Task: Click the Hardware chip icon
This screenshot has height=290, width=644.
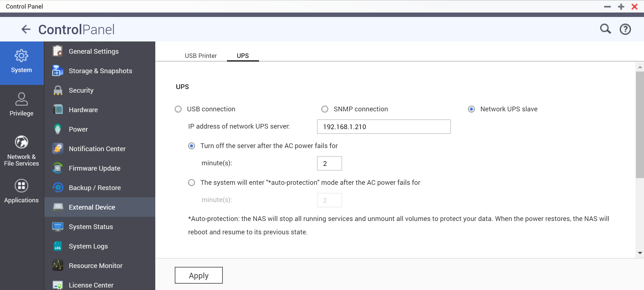Action: click(58, 110)
